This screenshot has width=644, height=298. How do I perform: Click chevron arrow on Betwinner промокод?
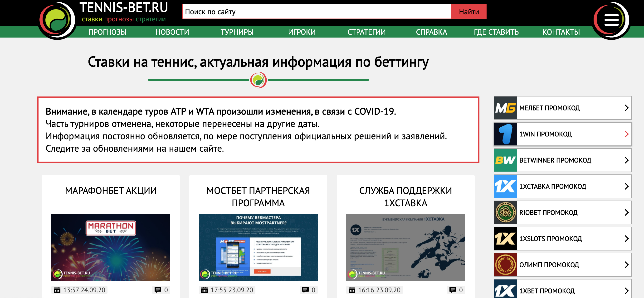[626, 160]
